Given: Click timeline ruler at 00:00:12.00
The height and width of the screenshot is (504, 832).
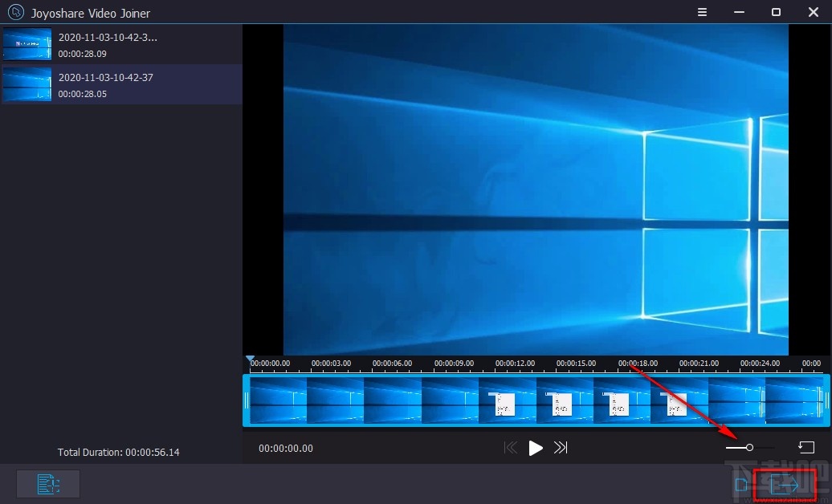Looking at the screenshot, I should coord(515,364).
